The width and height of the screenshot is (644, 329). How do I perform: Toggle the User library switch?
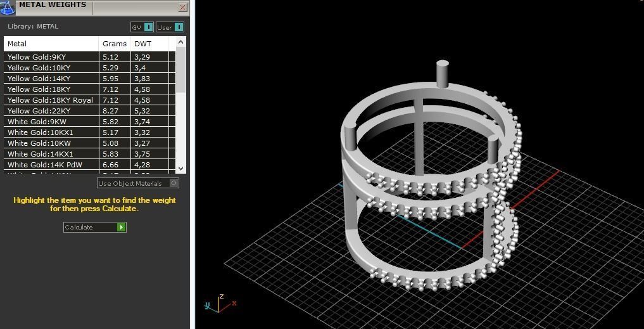click(x=170, y=27)
